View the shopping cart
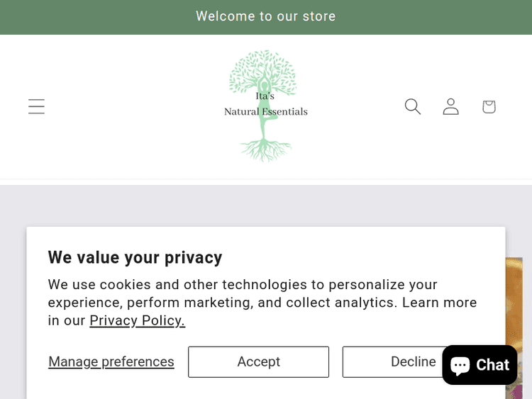This screenshot has height=399, width=532. [489, 106]
